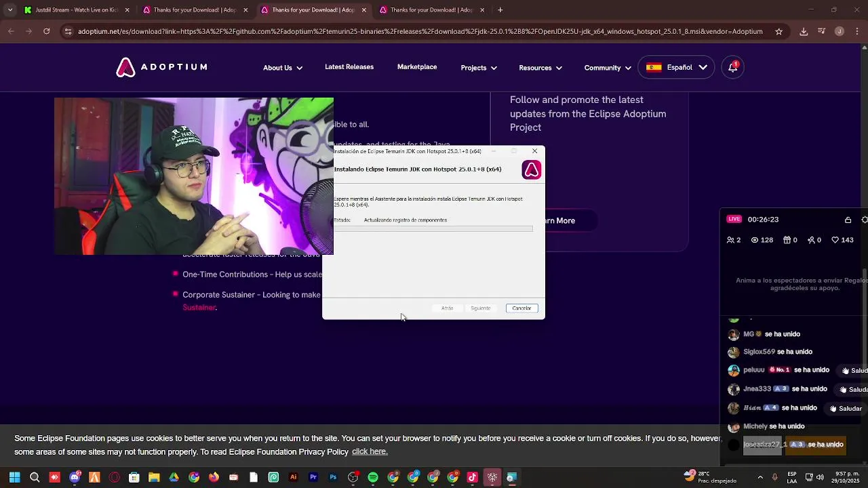
Task: Switch to OBS Studio in taskbar
Action: tap(353, 477)
